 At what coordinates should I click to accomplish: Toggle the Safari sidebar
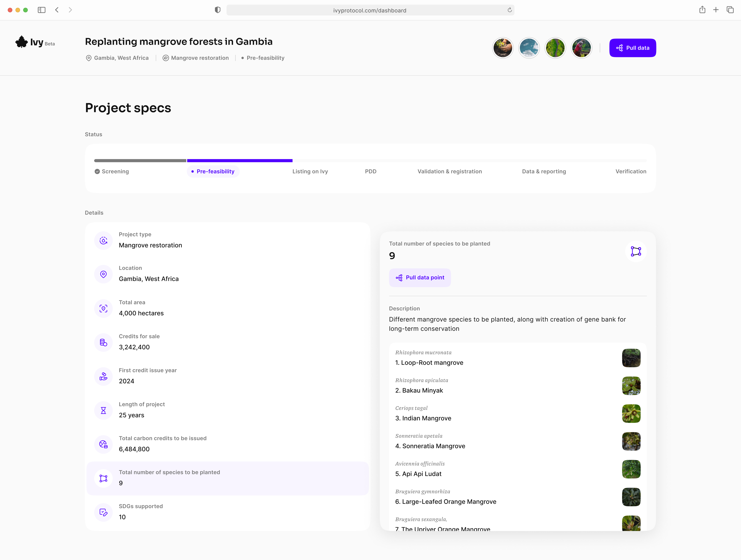(42, 10)
